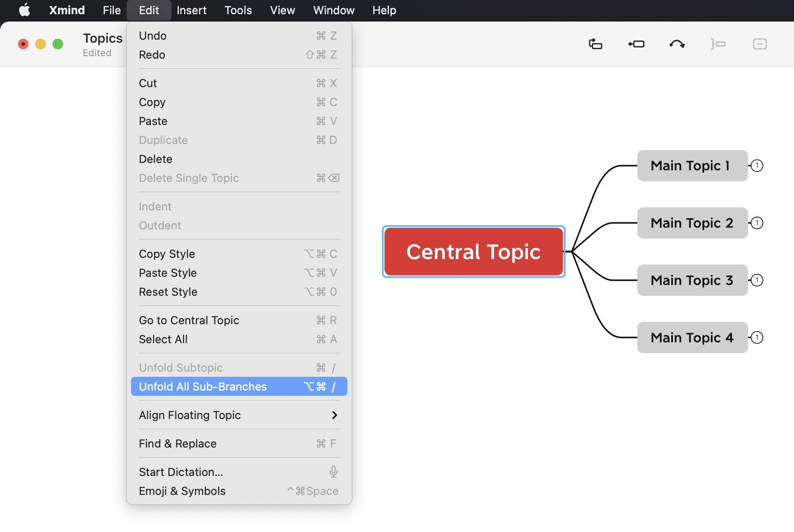Click the Relationship arrow toolbar icon

(677, 44)
